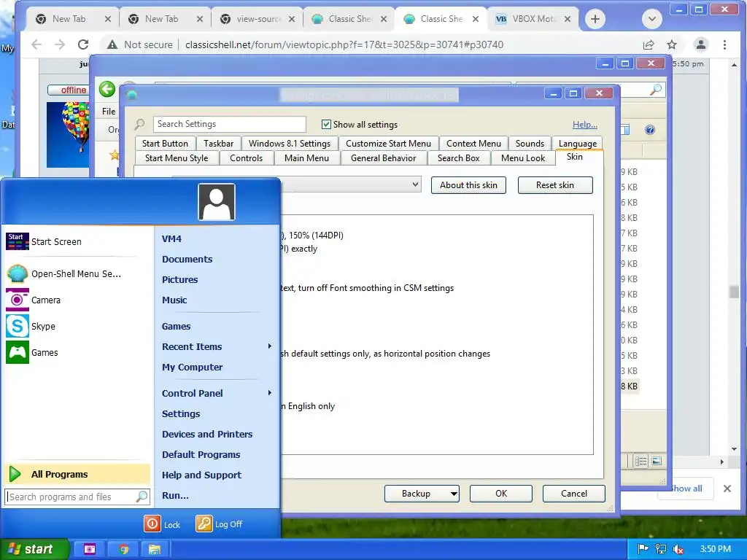Switch to the Language tab
Screen dimensions: 747x560
click(578, 144)
